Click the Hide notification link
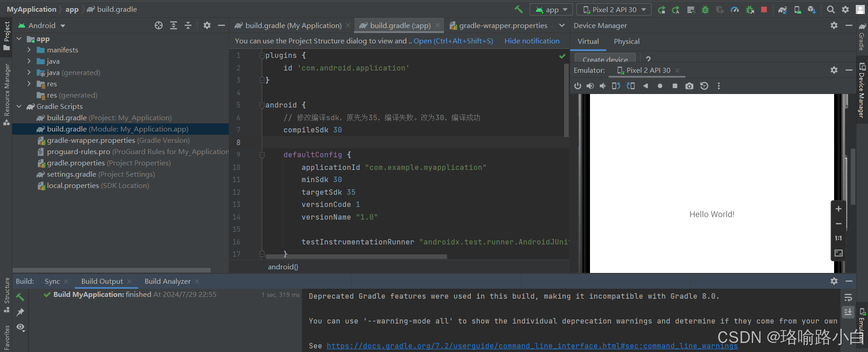Screen dimensions: 868x352 click(x=532, y=41)
